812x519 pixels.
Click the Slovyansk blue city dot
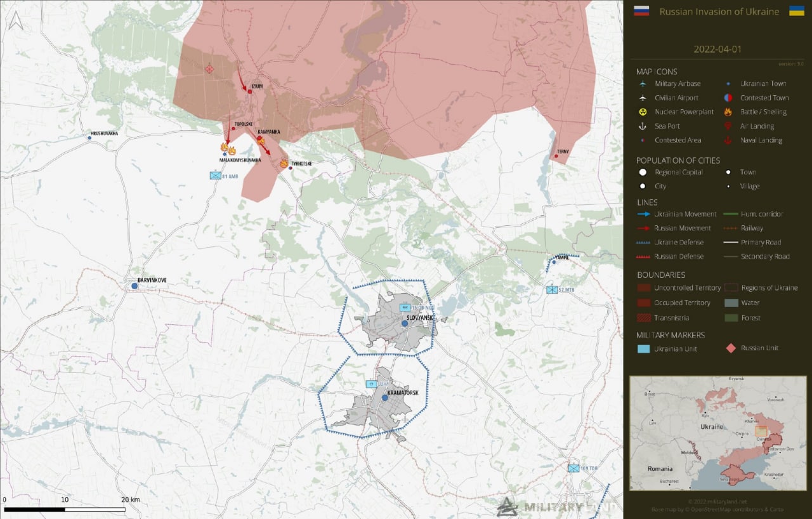coord(404,324)
